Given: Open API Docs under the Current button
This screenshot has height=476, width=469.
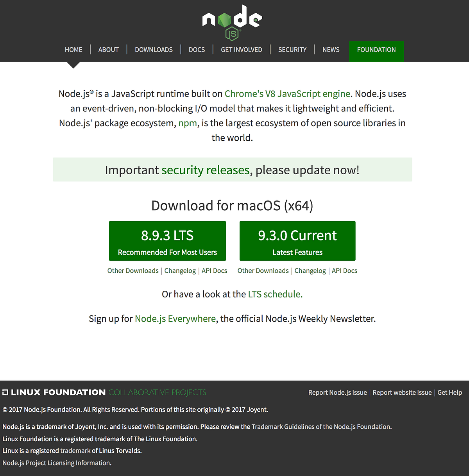Looking at the screenshot, I should pos(344,271).
